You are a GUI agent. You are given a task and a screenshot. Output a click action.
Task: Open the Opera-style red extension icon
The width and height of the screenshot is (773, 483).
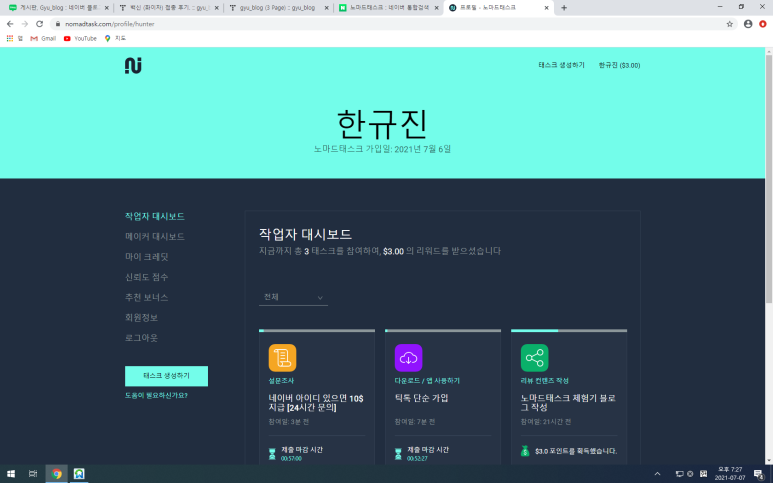point(763,24)
